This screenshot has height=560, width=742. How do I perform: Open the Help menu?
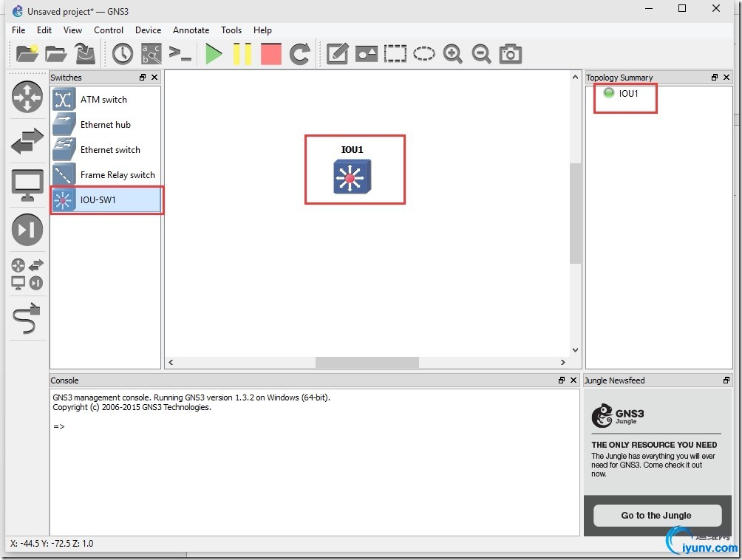[262, 30]
